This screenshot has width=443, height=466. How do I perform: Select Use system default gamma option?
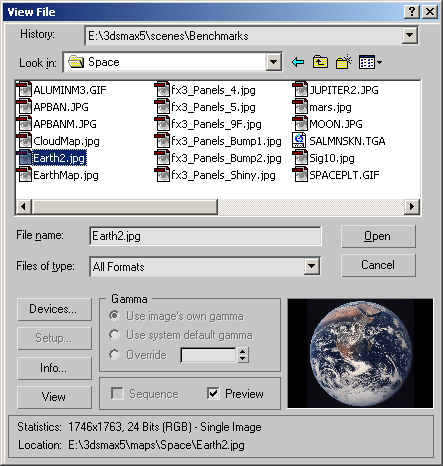pyautogui.click(x=114, y=335)
